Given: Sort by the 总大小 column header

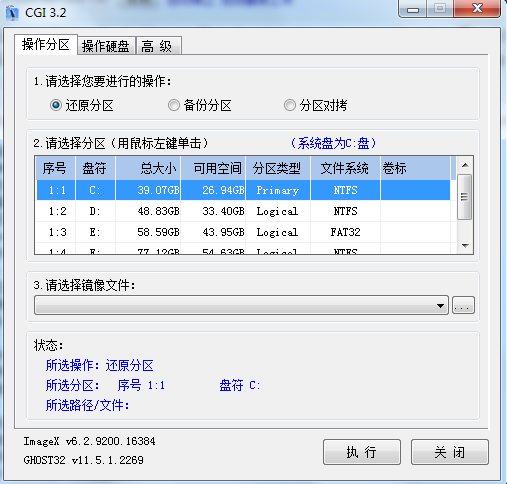Looking at the screenshot, I should pyautogui.click(x=148, y=168).
